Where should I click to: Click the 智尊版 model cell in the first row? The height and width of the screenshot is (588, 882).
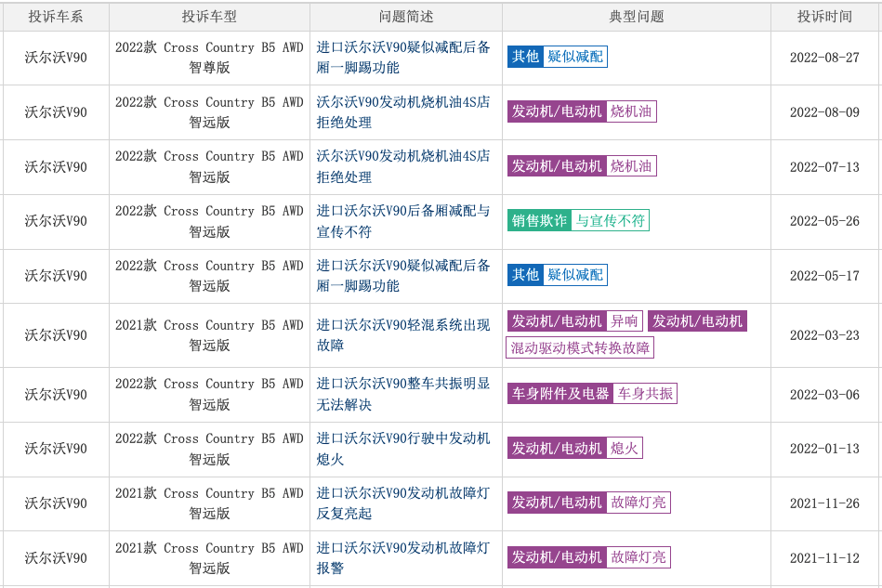[x=209, y=58]
